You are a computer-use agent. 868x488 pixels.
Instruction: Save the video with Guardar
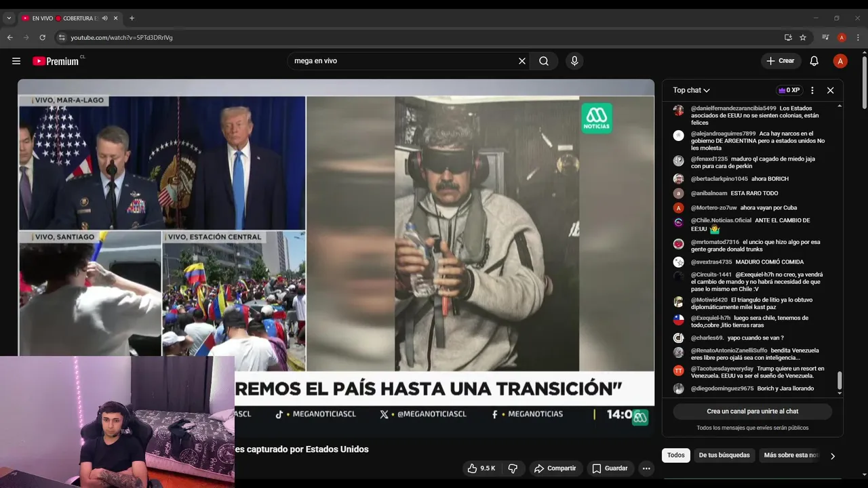[x=610, y=468]
